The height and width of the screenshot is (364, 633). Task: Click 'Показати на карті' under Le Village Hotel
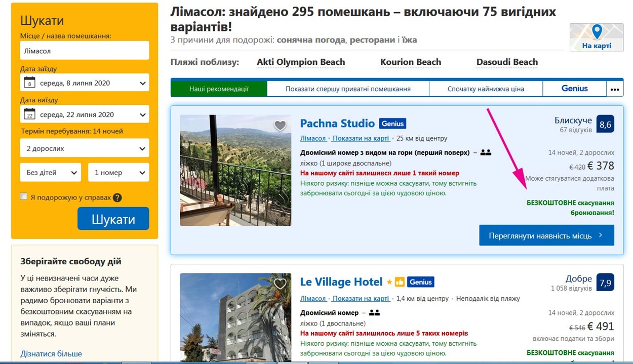(361, 299)
